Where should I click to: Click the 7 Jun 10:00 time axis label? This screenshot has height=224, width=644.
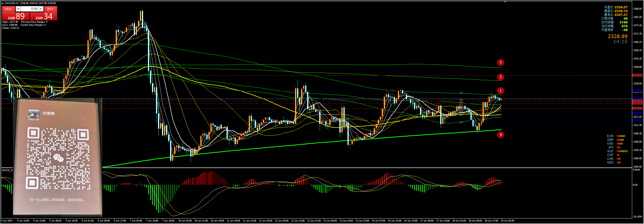coord(152,221)
